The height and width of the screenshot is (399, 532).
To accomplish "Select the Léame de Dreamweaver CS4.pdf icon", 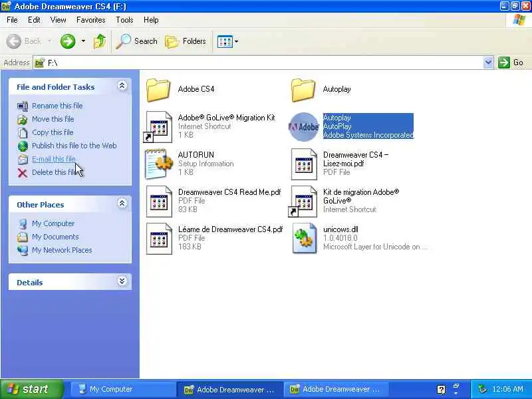I will pos(159,239).
